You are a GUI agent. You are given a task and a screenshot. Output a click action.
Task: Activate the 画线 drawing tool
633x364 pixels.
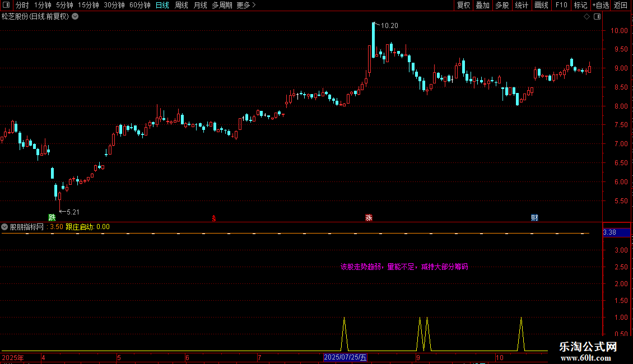click(541, 5)
